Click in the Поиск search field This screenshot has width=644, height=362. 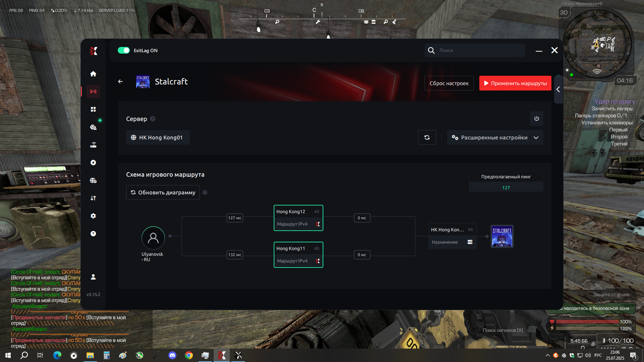(475, 50)
